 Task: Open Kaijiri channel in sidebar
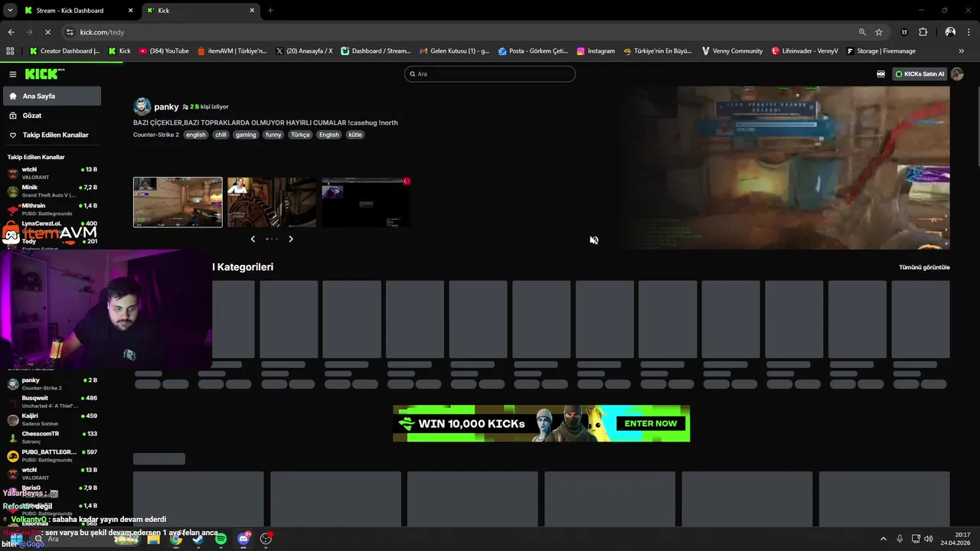click(x=51, y=419)
